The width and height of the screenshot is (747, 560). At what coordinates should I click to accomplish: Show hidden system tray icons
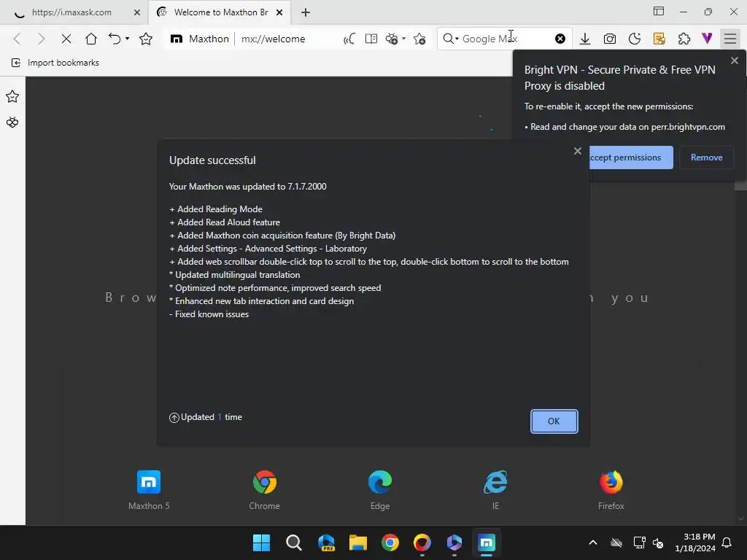pyautogui.click(x=592, y=542)
